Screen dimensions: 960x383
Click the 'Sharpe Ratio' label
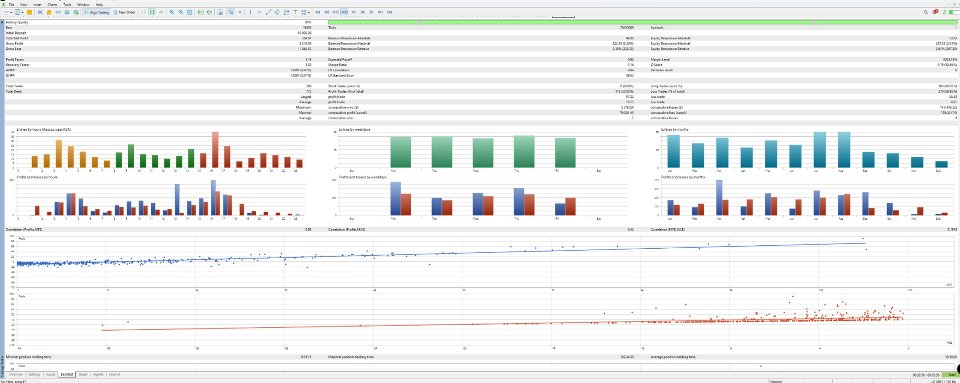coord(338,64)
